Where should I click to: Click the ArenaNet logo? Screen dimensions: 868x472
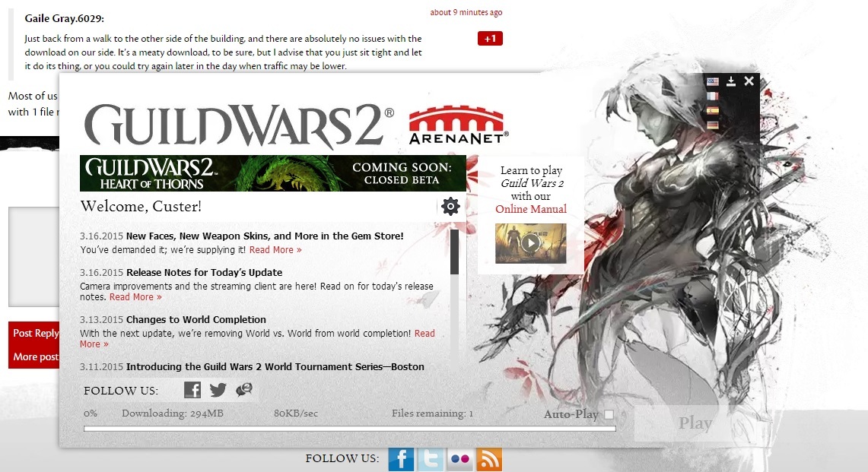click(459, 125)
